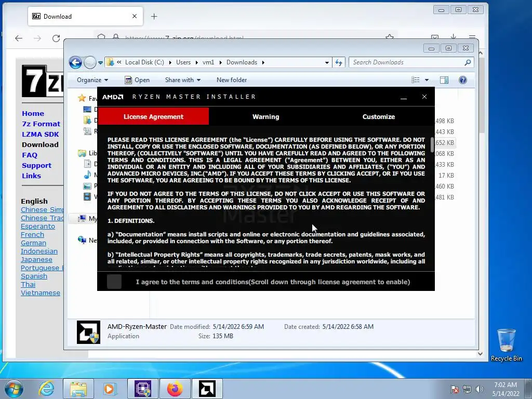Viewport: 532px width, 399px height.
Task: Click vm1 in Explorer address path
Action: [x=208, y=62]
